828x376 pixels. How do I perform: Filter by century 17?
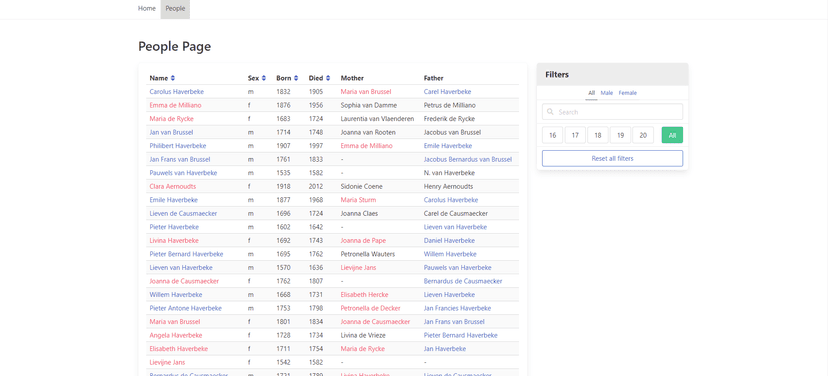[575, 135]
